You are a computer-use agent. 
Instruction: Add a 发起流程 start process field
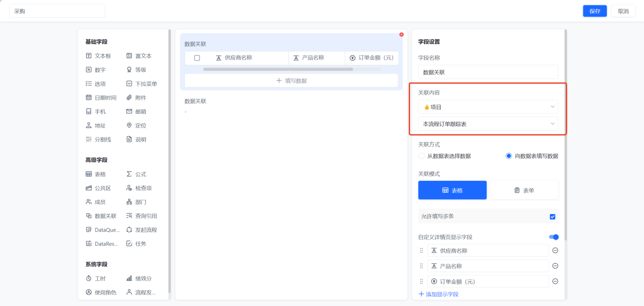[x=142, y=230]
